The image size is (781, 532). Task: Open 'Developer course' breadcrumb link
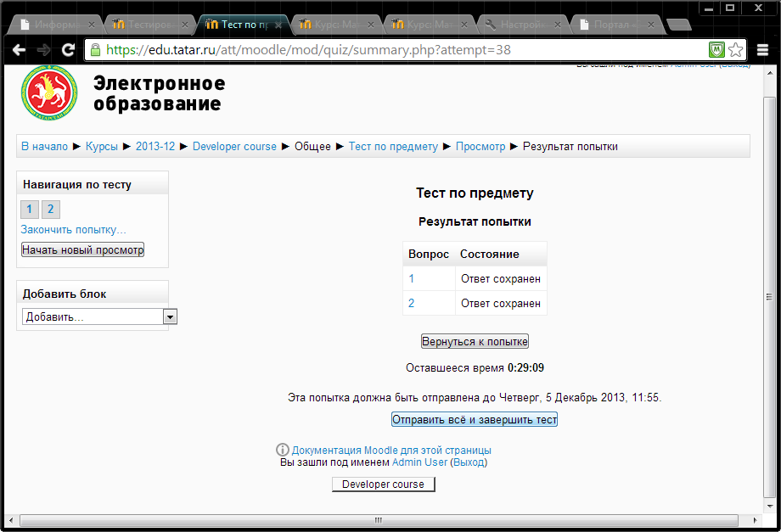(x=234, y=146)
